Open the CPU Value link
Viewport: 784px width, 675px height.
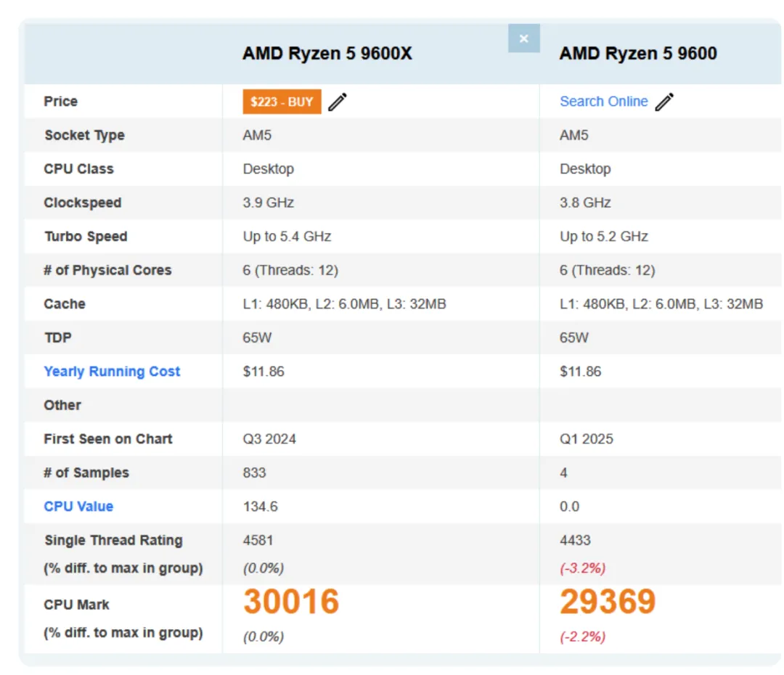[78, 506]
